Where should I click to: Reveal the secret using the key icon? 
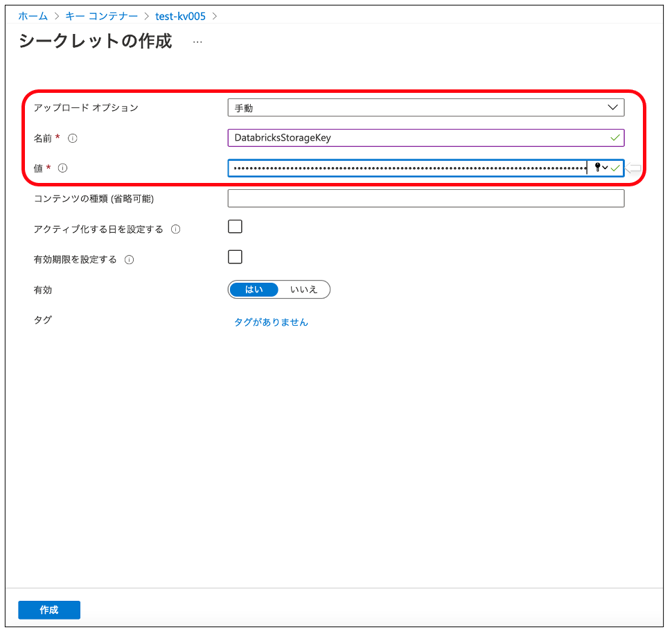(x=597, y=167)
